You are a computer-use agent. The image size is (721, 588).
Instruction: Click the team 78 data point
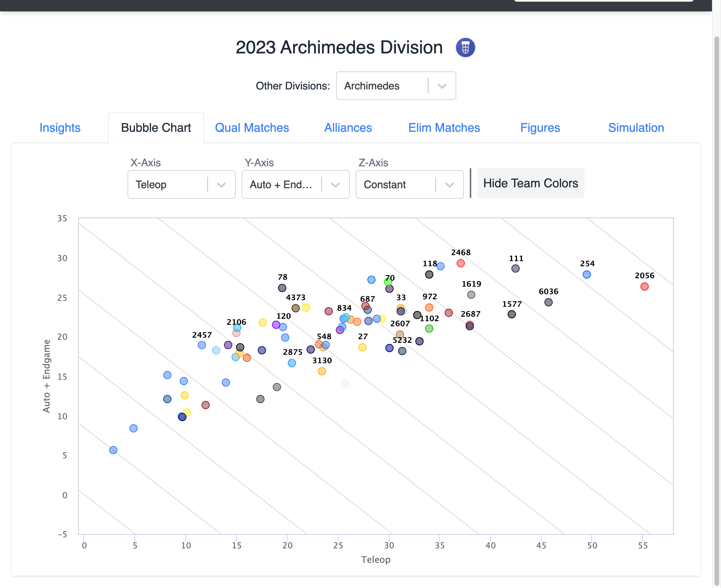tap(282, 288)
